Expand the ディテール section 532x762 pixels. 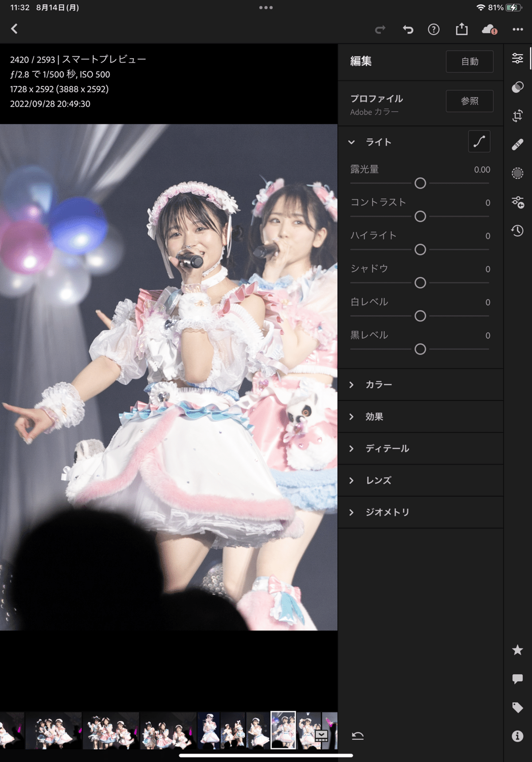click(x=420, y=449)
